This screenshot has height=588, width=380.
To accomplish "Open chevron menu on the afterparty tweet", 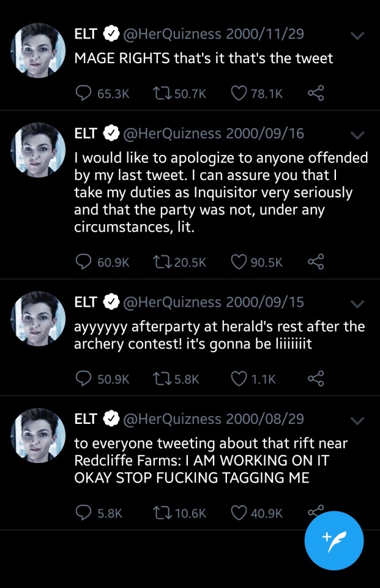I will click(x=358, y=304).
